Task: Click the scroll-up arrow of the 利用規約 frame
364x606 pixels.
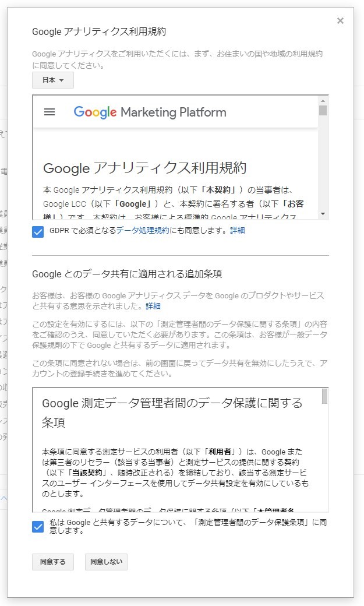Action: [322, 100]
